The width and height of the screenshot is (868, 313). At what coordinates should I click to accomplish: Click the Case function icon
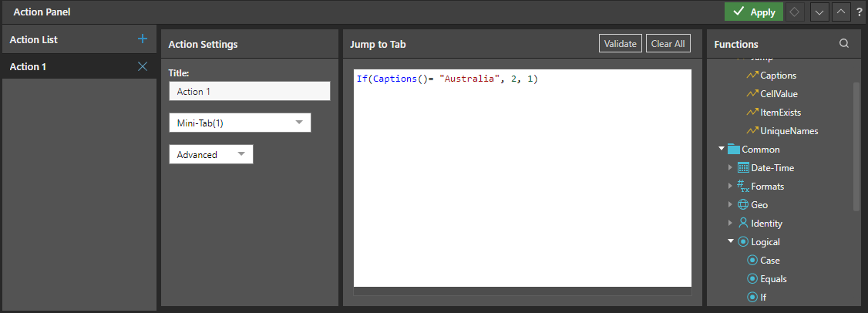[752, 261]
